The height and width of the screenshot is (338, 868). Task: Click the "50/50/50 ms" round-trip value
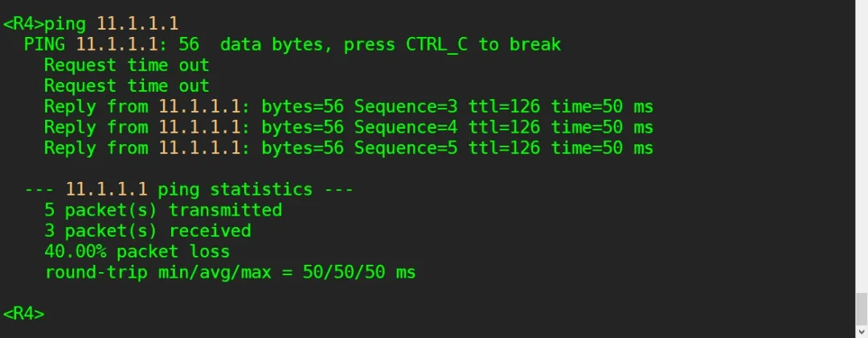(x=359, y=273)
